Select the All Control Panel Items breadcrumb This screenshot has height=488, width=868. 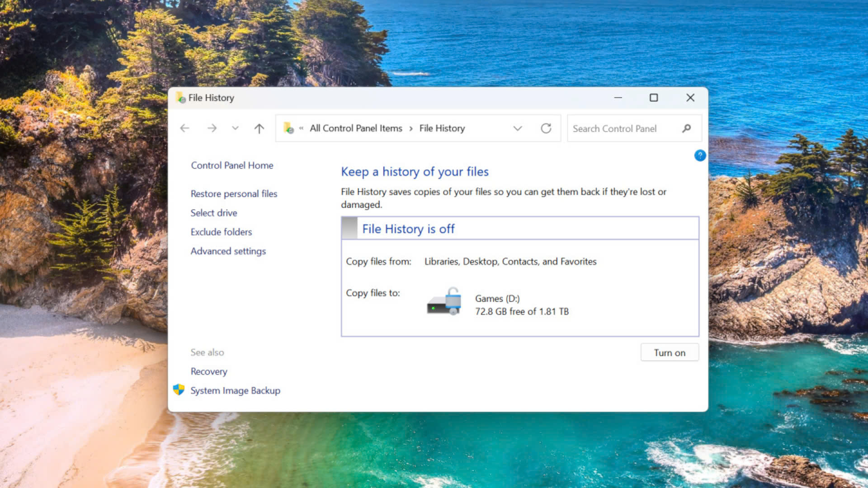click(356, 128)
